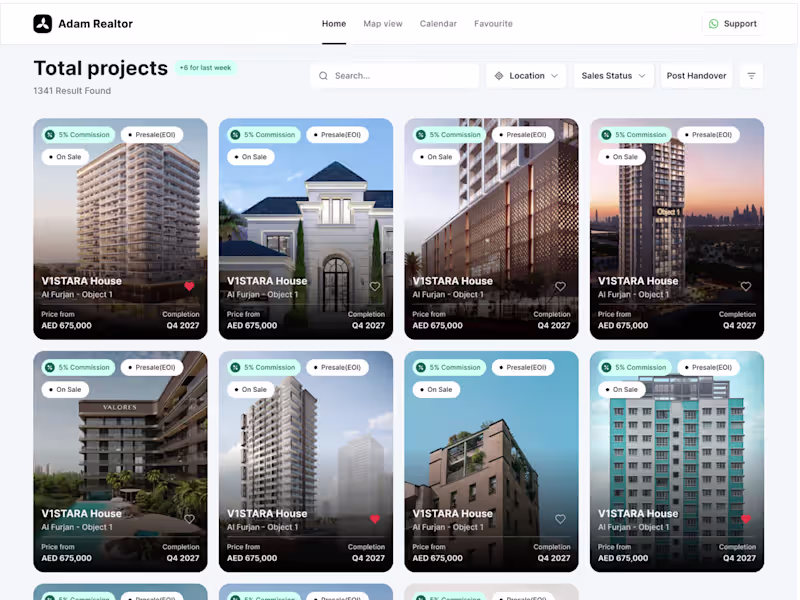Click Presale(EOI) tag on sunset tower card

tap(709, 135)
